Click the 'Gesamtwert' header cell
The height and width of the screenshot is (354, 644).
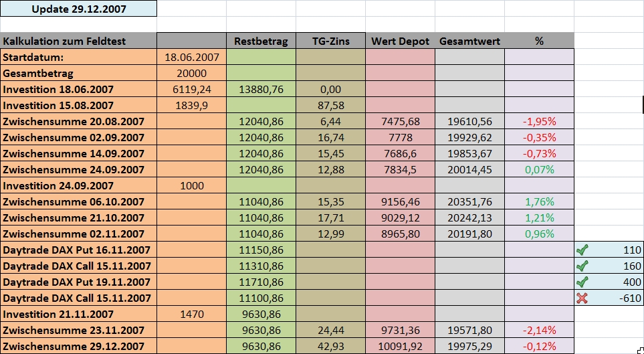(470, 41)
